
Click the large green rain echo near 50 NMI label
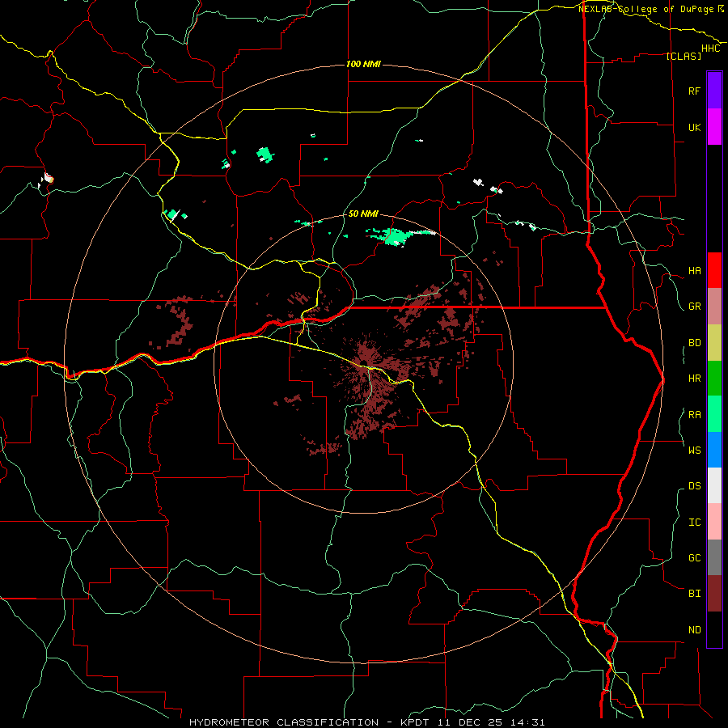[394, 236]
